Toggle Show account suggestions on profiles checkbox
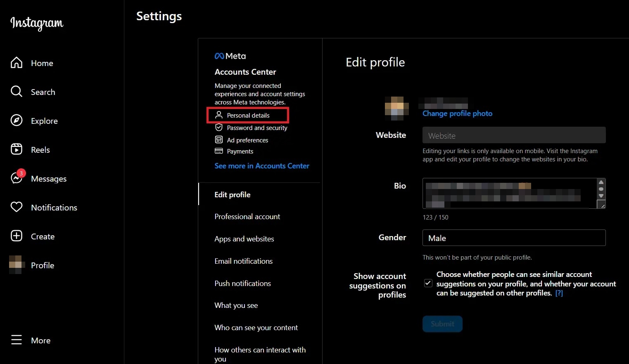Image resolution: width=629 pixels, height=364 pixels. 428,283
